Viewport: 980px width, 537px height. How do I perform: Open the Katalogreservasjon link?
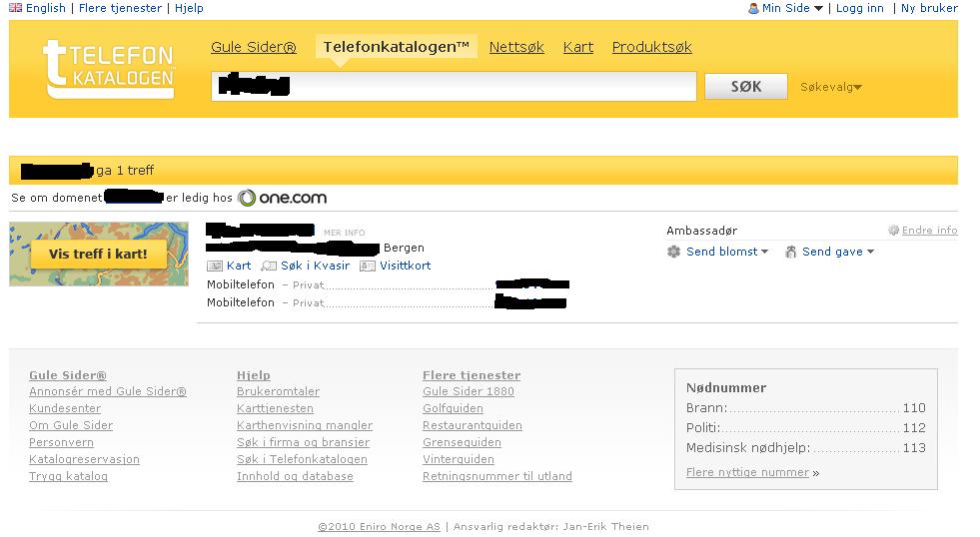click(x=84, y=459)
